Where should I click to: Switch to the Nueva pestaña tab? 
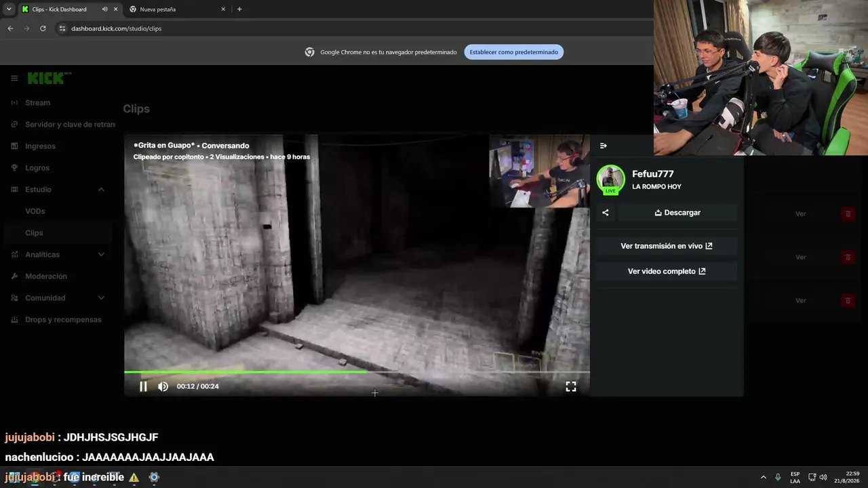click(177, 9)
